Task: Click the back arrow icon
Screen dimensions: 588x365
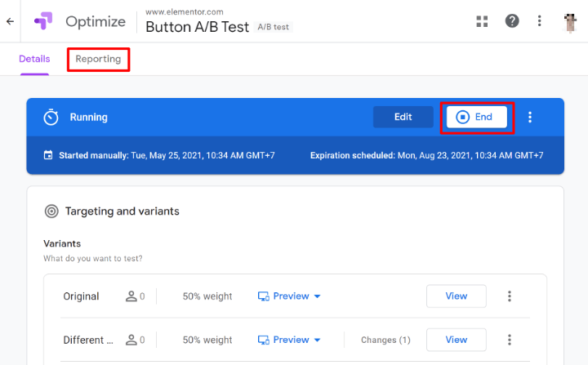Action: click(x=10, y=21)
